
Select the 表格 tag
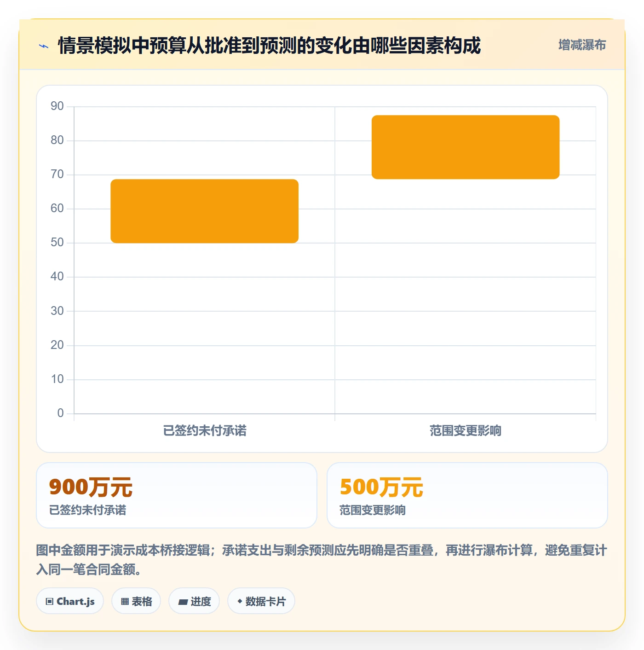136,601
